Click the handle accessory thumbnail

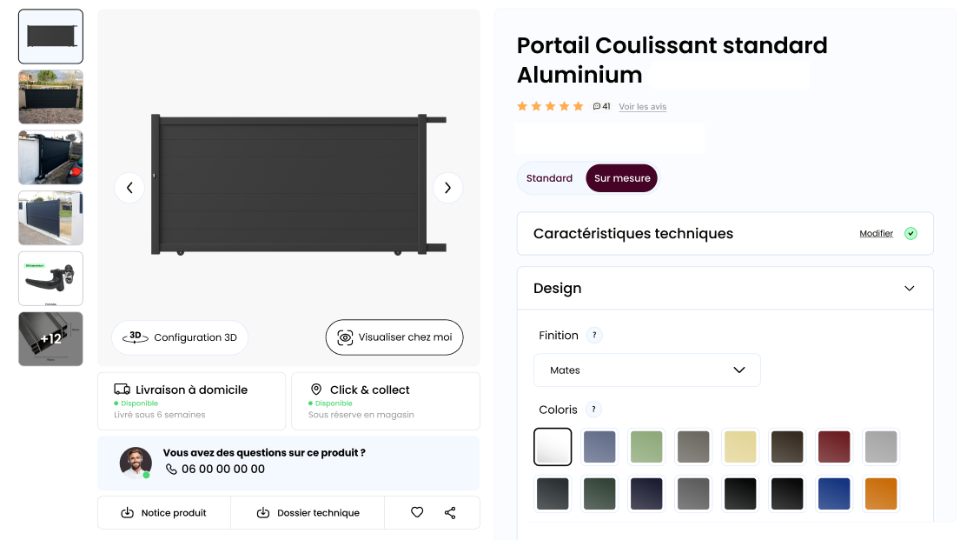coord(50,278)
